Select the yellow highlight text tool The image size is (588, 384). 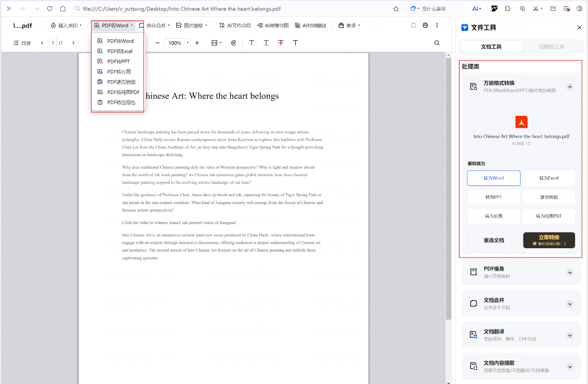pyautogui.click(x=252, y=43)
